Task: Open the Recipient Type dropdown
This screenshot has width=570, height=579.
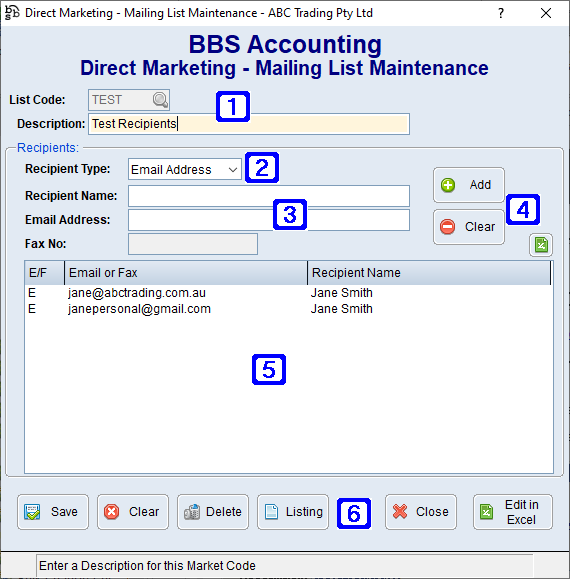Action: 185,169
